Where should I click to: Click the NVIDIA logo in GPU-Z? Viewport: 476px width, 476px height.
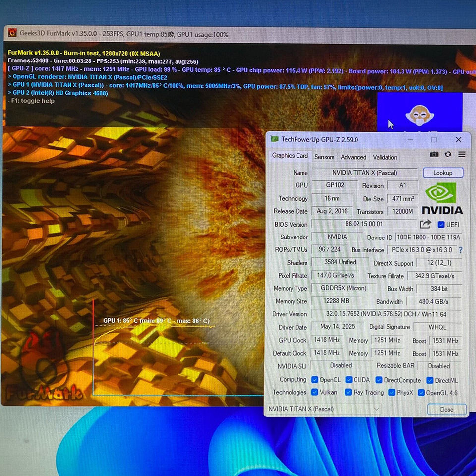point(442,199)
